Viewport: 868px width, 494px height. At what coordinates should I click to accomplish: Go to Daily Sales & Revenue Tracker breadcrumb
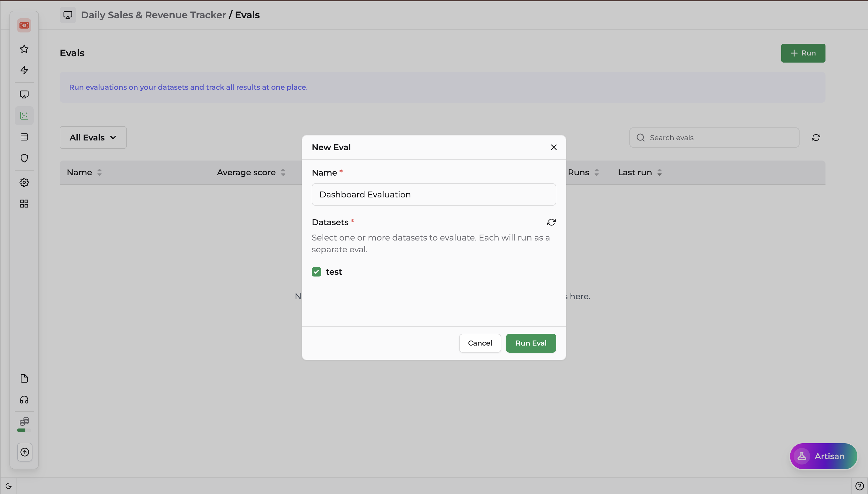153,15
